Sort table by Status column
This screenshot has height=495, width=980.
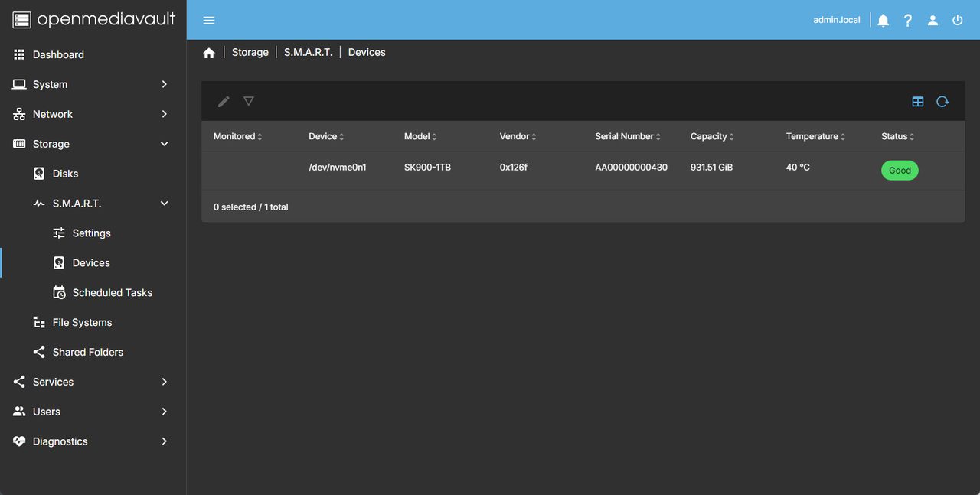click(898, 136)
